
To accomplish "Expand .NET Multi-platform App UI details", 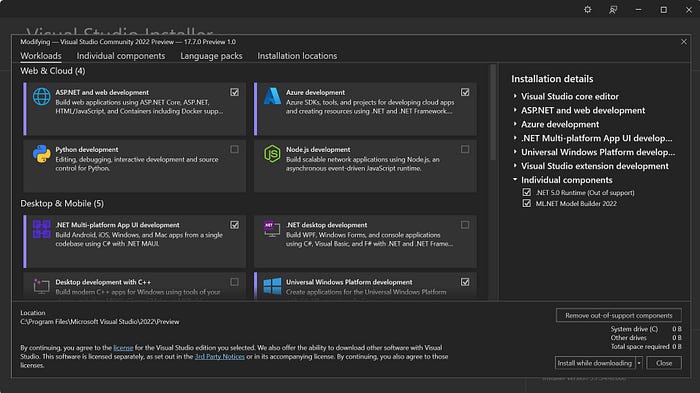I will [515, 138].
